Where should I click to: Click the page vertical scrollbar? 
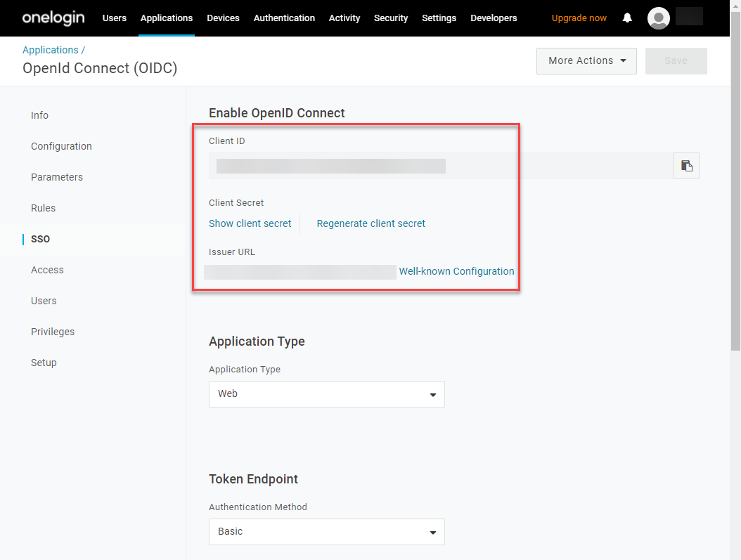[735, 181]
